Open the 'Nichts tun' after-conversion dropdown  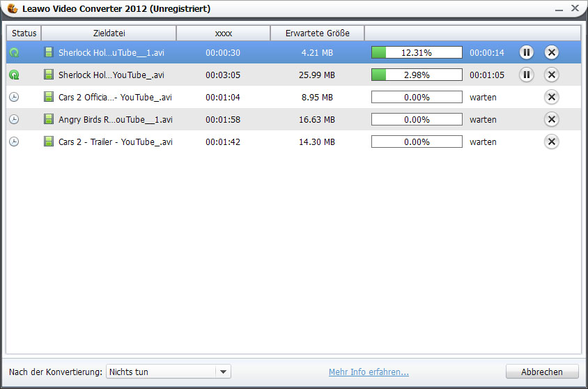coord(169,372)
